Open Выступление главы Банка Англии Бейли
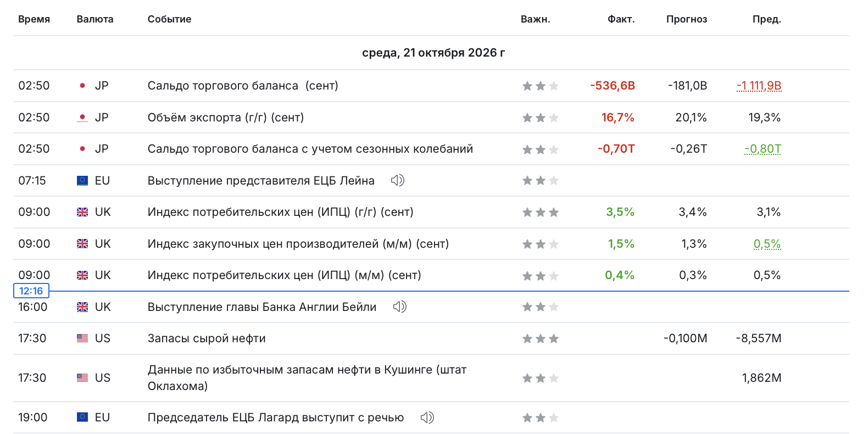This screenshot has height=434, width=868. coord(262,307)
